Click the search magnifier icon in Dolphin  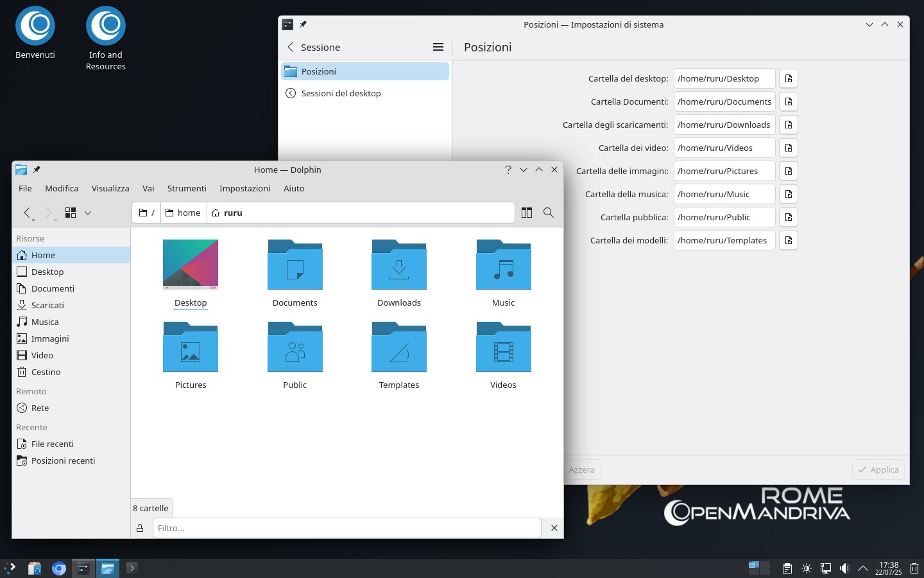tap(549, 213)
